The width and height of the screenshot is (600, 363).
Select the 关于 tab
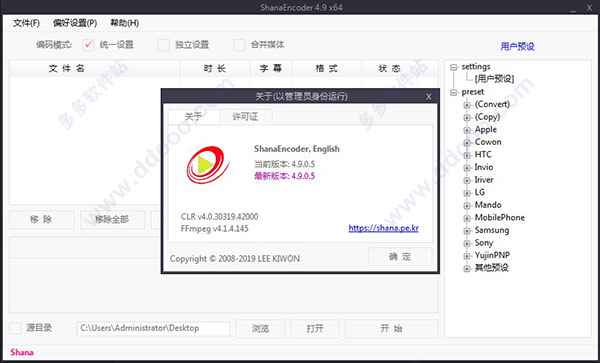tap(194, 117)
